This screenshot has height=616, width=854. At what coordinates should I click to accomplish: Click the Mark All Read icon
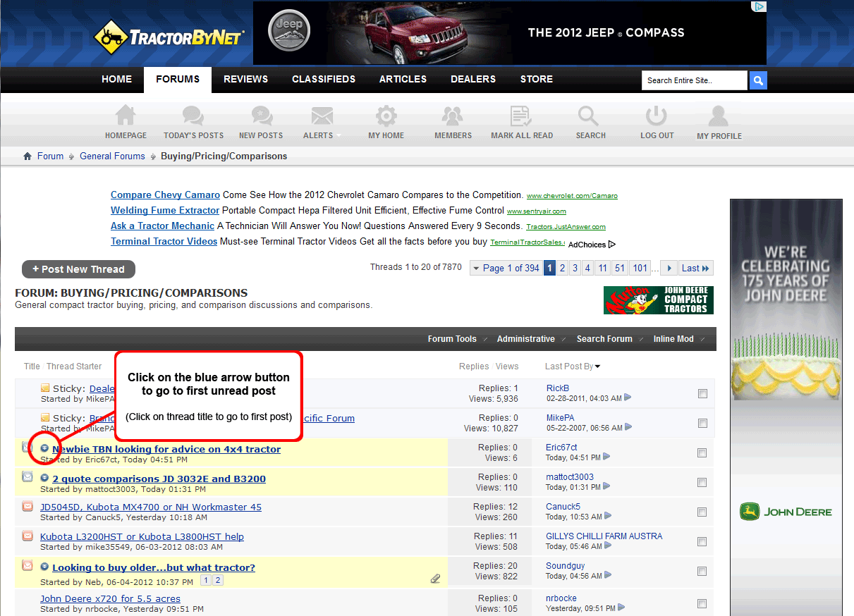pyautogui.click(x=521, y=116)
